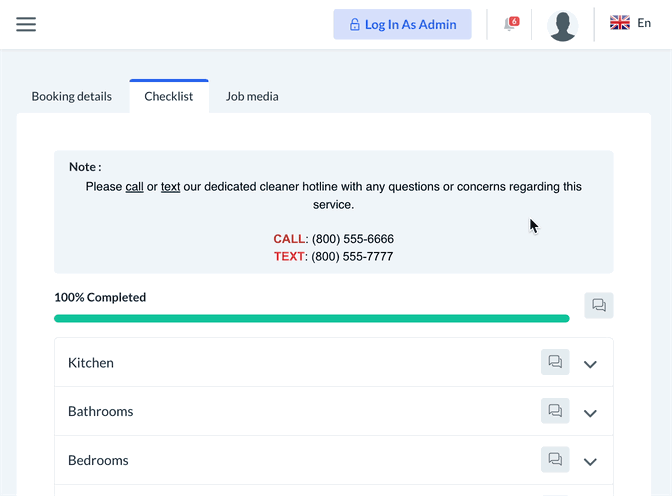The width and height of the screenshot is (672, 496).
Task: Click the green completion progress bar
Action: coord(312,319)
